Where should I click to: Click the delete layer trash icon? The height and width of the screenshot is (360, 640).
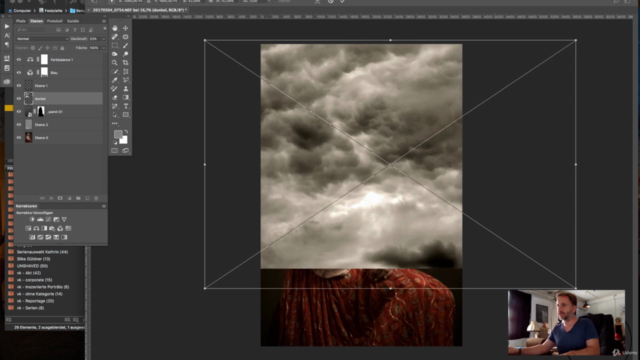[x=96, y=198]
